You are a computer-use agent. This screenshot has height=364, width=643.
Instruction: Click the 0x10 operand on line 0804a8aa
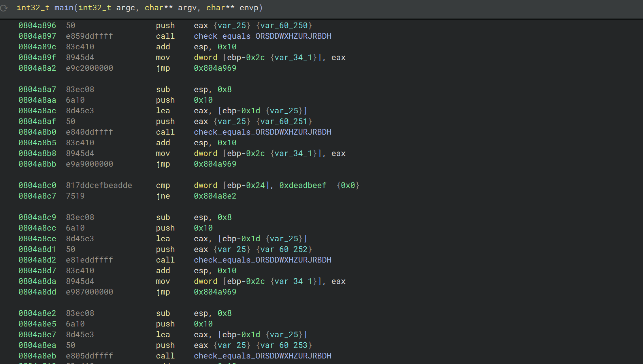pos(203,100)
